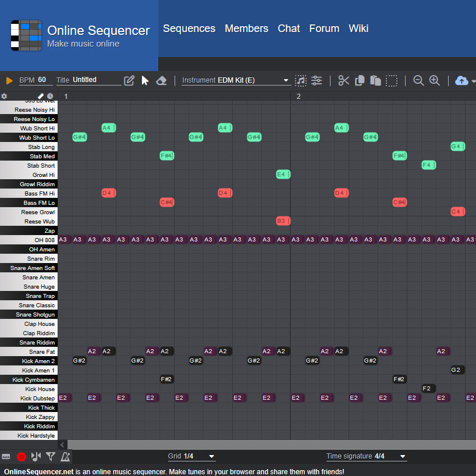Open the Grid 1/4 dropdown
This screenshot has height=476, width=476.
(191, 456)
